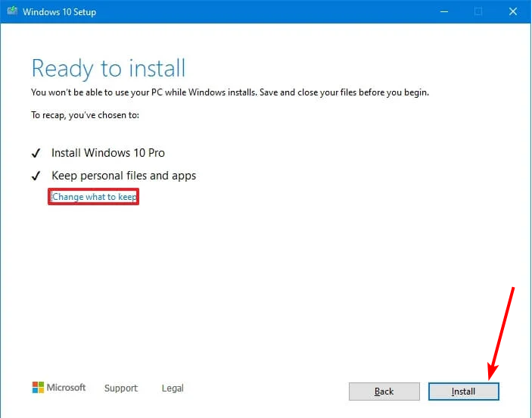Click the checkmark beside Install Windows 10 Pro
Viewport: 532px width, 418px height.
click(36, 153)
